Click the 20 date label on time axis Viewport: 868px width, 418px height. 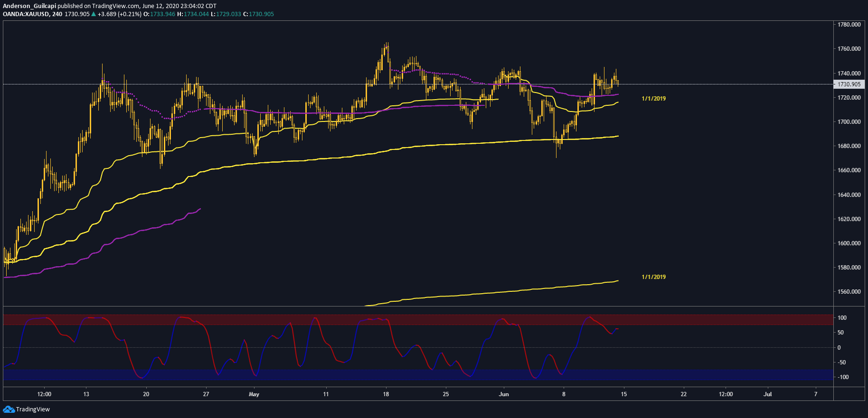[x=146, y=394]
